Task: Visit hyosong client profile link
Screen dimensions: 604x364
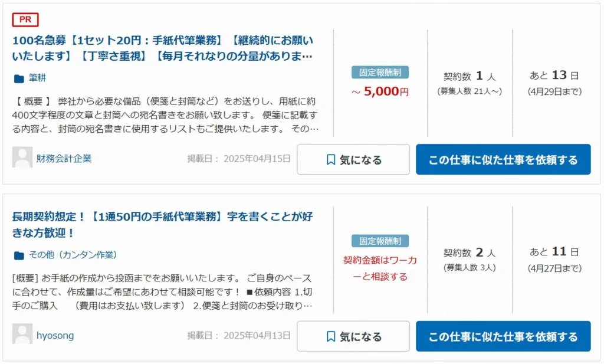Action: click(x=55, y=336)
